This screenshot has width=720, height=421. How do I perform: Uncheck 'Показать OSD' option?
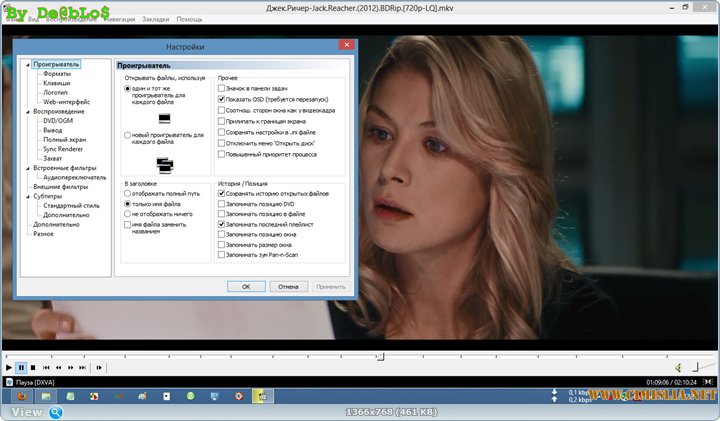click(221, 100)
